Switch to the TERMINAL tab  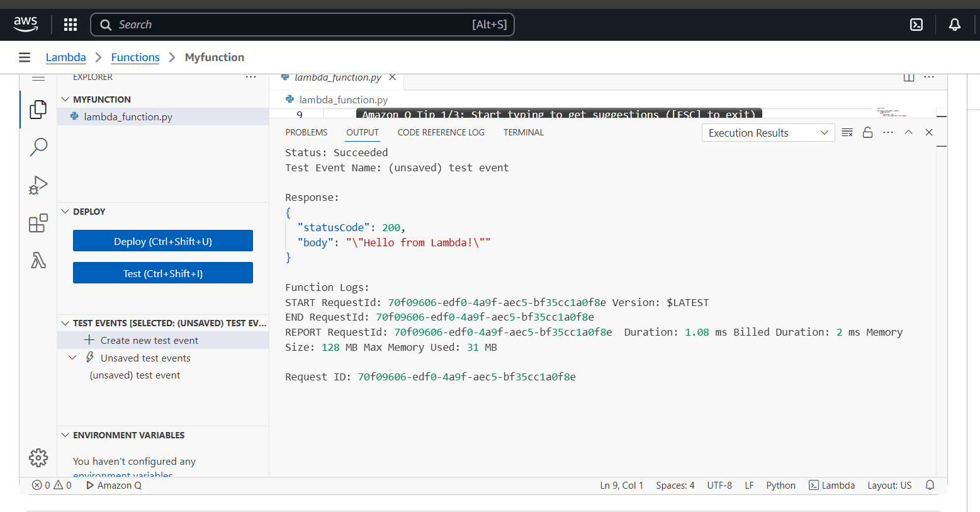(524, 132)
